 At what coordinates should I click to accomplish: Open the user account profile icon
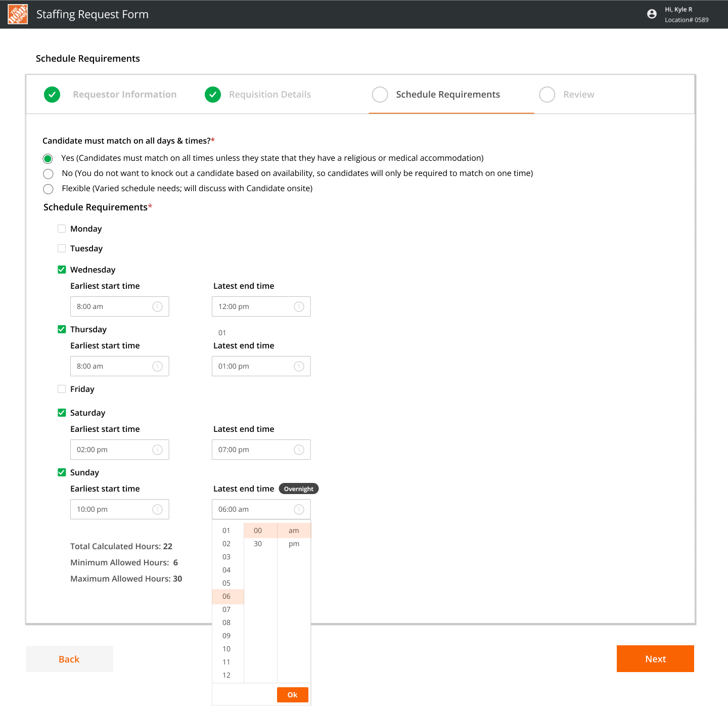click(x=652, y=14)
